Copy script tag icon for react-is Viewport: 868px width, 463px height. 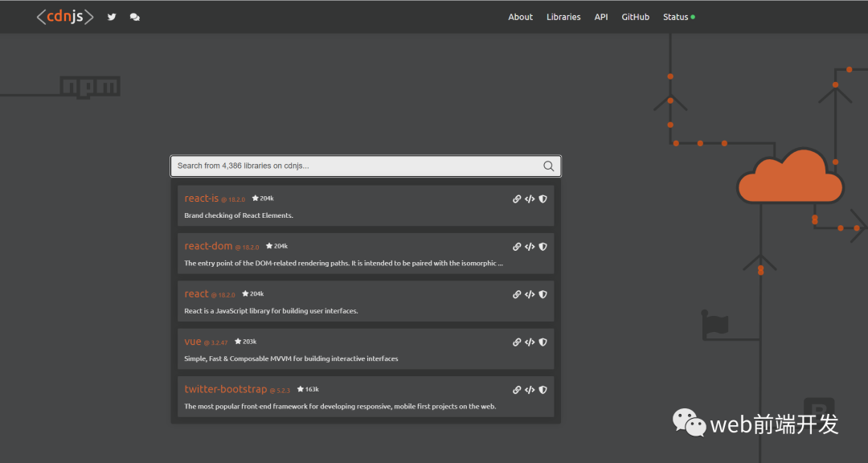(x=530, y=199)
